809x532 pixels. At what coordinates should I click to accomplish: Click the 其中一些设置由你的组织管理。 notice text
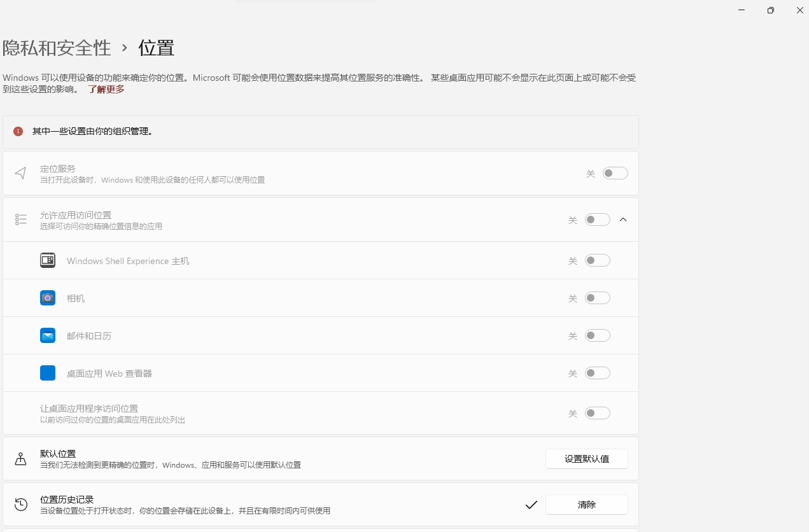pos(93,132)
